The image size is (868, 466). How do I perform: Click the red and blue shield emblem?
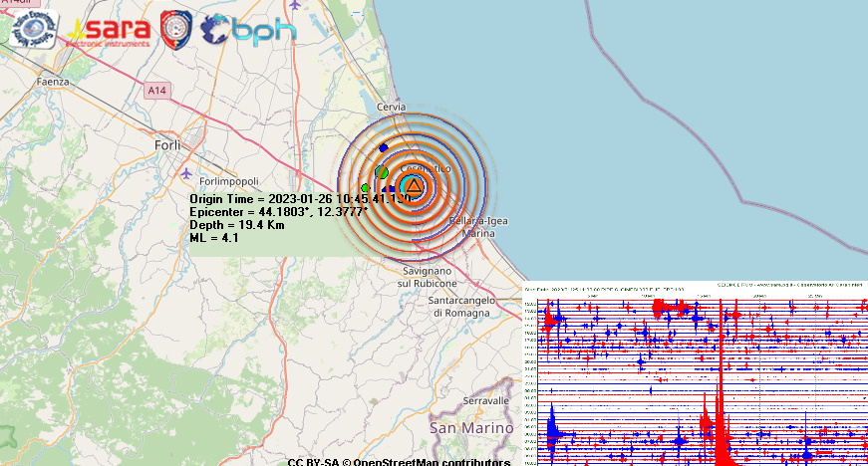coord(176,30)
